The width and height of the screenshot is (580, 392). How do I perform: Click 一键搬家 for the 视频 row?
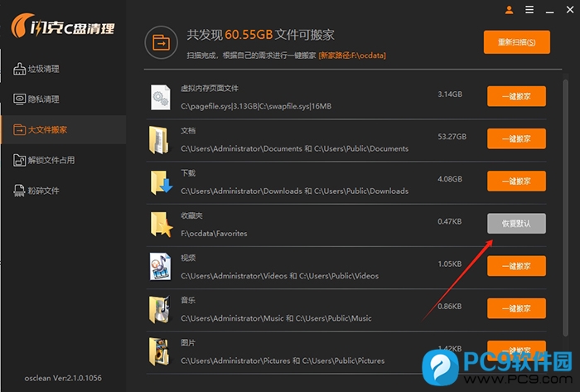pos(516,266)
